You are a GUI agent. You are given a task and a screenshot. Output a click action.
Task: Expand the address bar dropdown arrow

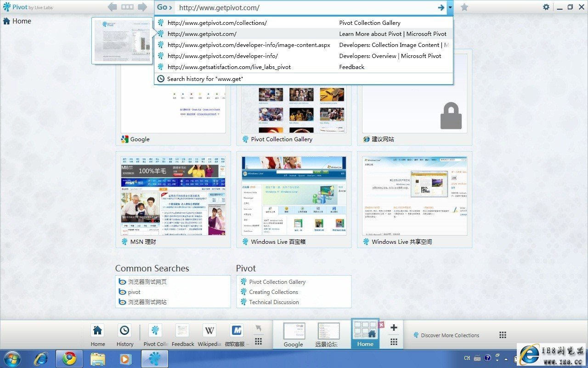click(450, 7)
